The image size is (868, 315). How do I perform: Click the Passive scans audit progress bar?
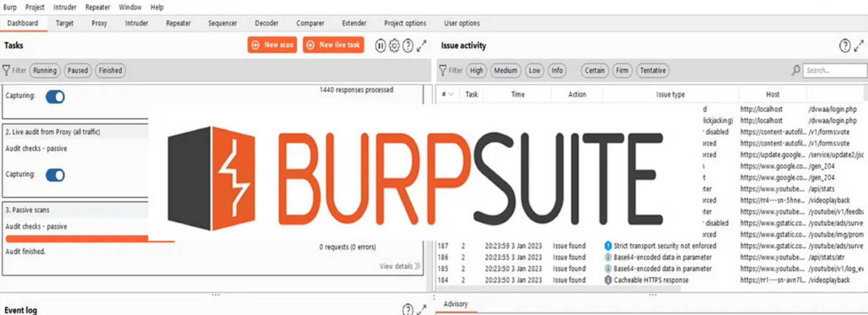[90, 239]
